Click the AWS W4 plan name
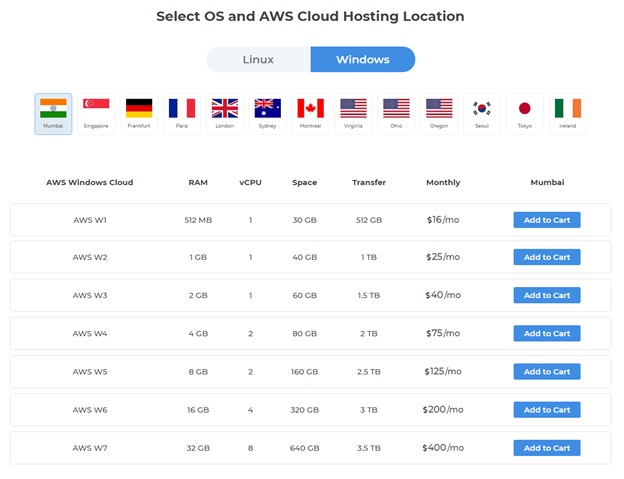624x479 pixels. point(90,333)
